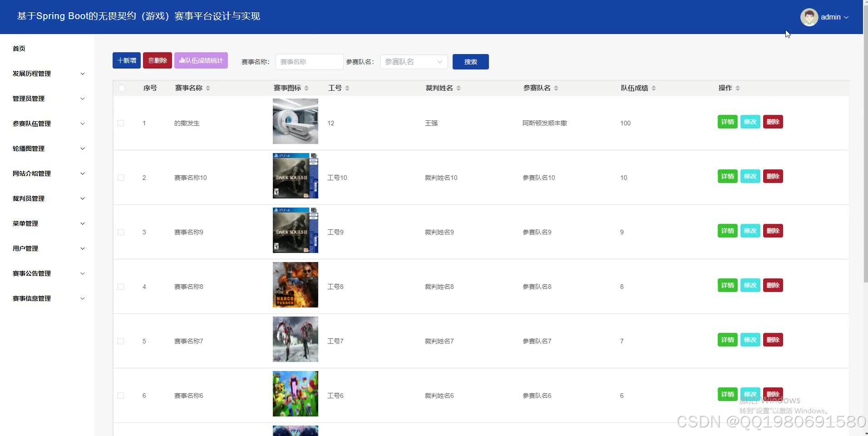Toggle the select-all checkbox in table header

point(121,88)
